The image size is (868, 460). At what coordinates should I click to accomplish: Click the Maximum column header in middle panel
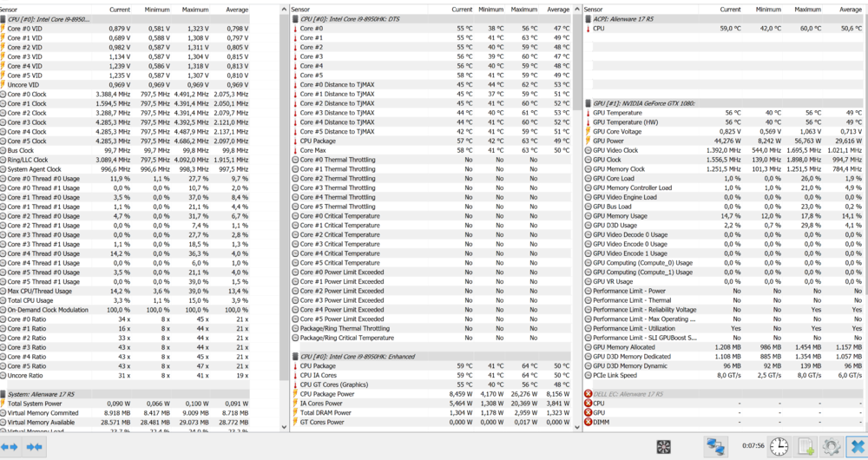[x=523, y=9]
